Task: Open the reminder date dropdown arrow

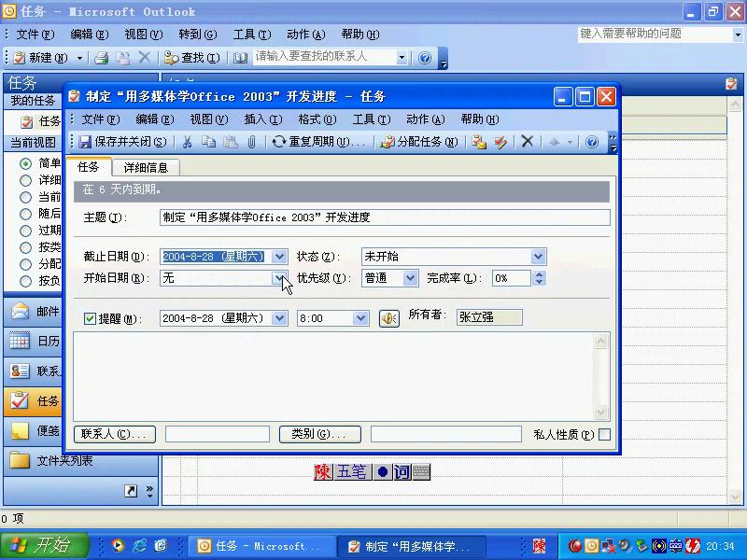Action: (x=279, y=318)
